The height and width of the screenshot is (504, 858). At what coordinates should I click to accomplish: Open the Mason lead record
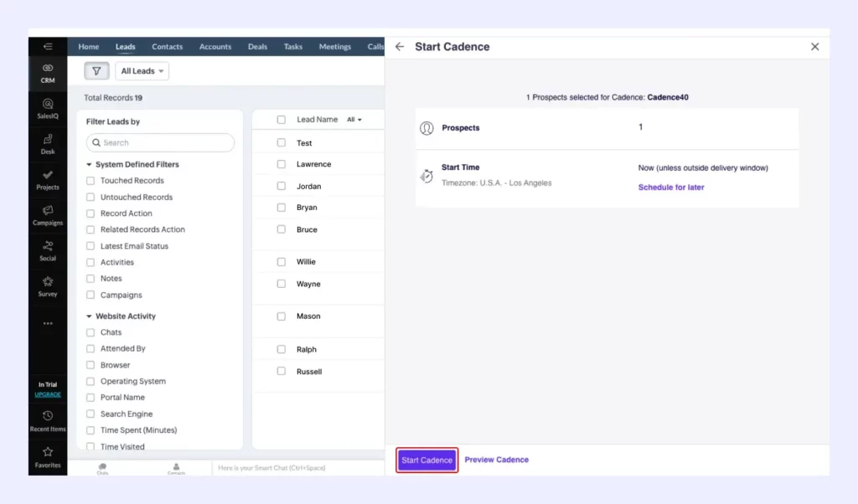pos(308,316)
